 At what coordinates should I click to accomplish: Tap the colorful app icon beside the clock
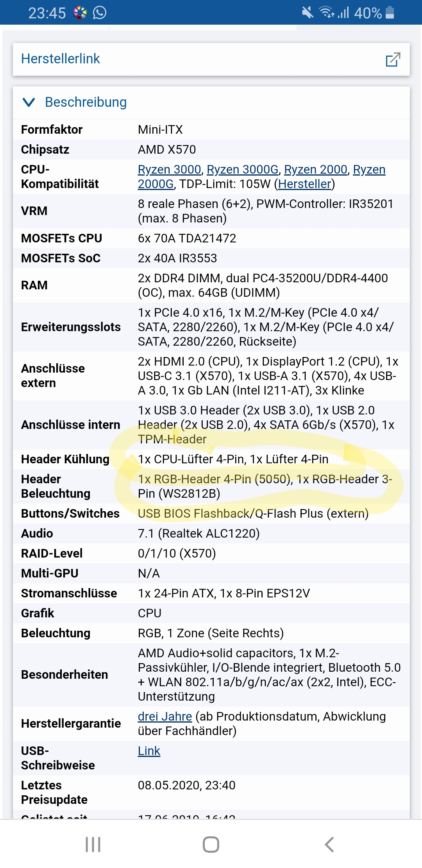click(x=79, y=13)
